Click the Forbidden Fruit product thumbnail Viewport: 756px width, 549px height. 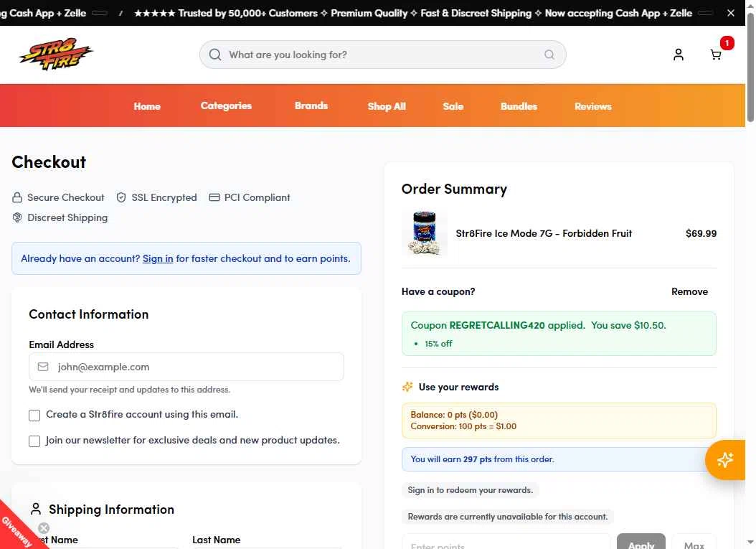coord(425,233)
